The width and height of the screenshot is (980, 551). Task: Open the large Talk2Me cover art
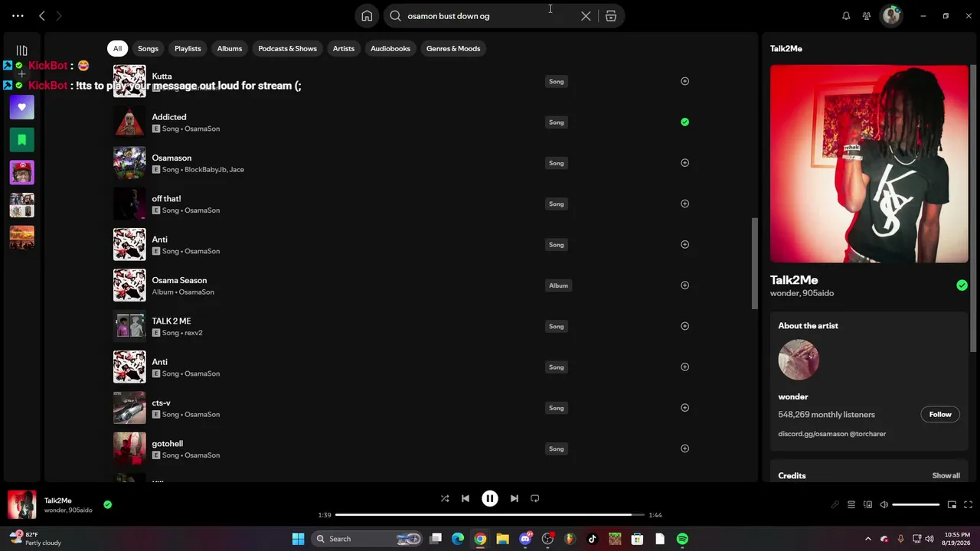[x=869, y=164]
